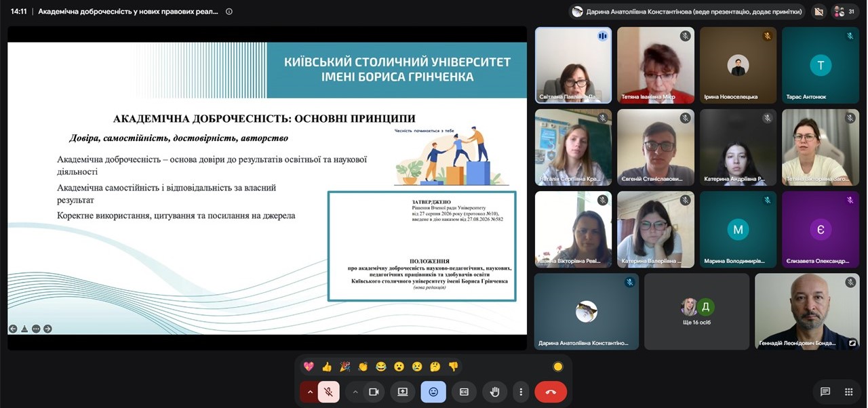Turn on closed captions

pyautogui.click(x=464, y=392)
